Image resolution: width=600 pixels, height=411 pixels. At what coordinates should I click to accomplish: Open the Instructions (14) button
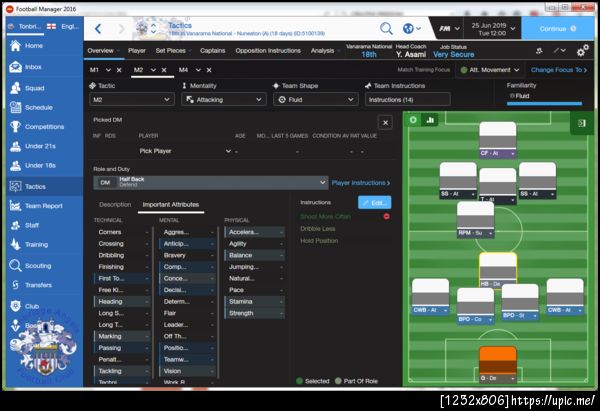[408, 99]
